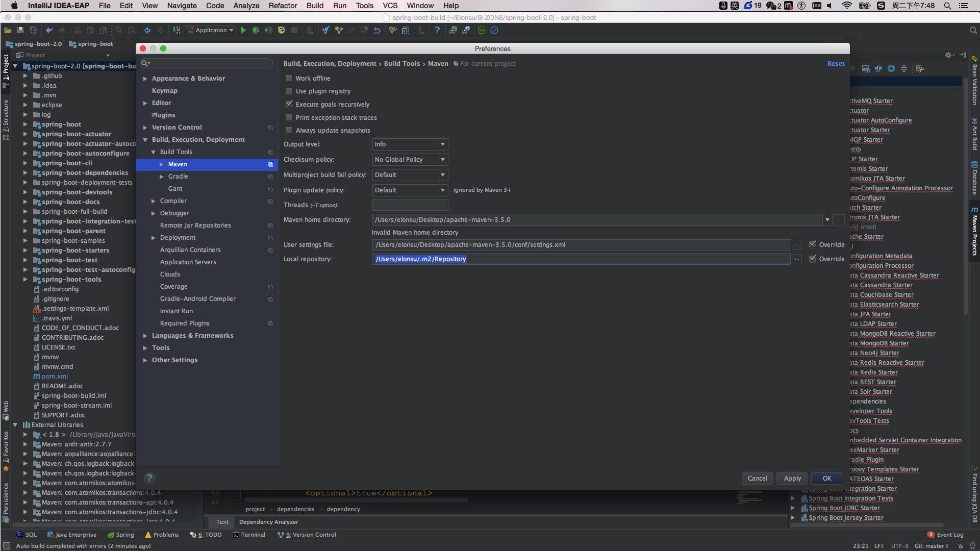The height and width of the screenshot is (552, 980).
Task: Select Gradle in settings tree
Action: 178,177
